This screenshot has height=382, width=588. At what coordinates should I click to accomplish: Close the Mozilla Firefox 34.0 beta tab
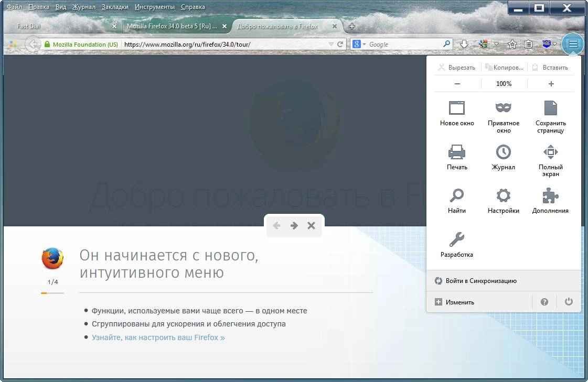pos(224,26)
